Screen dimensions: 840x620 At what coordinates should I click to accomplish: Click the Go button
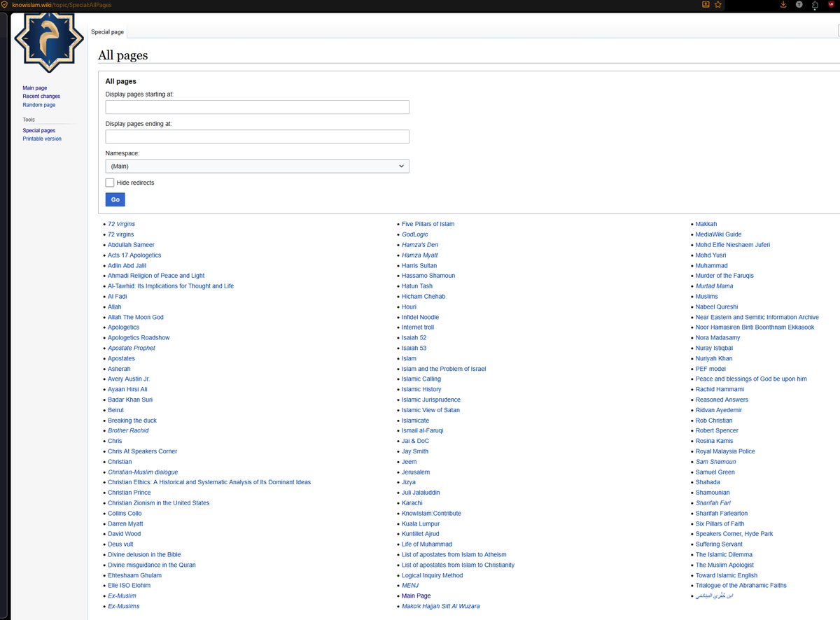click(x=115, y=199)
